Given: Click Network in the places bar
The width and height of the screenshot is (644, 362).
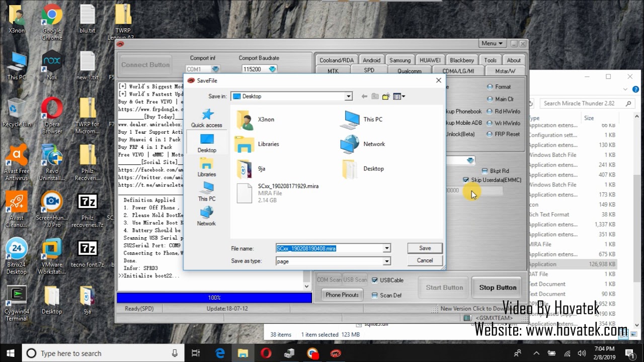Looking at the screenshot, I should (206, 217).
